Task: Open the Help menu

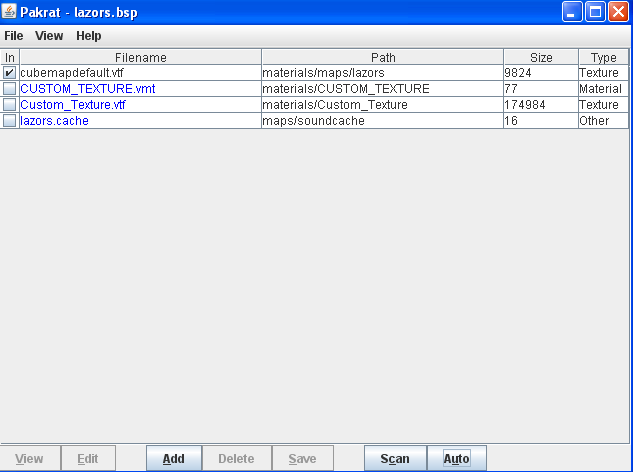Action: pyautogui.click(x=89, y=36)
